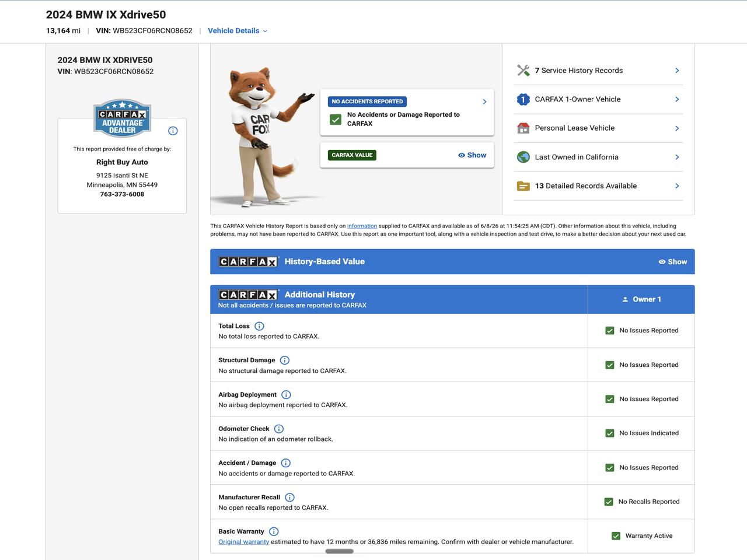This screenshot has height=560, width=747.
Task: Open the Original warranty link
Action: [x=244, y=542]
